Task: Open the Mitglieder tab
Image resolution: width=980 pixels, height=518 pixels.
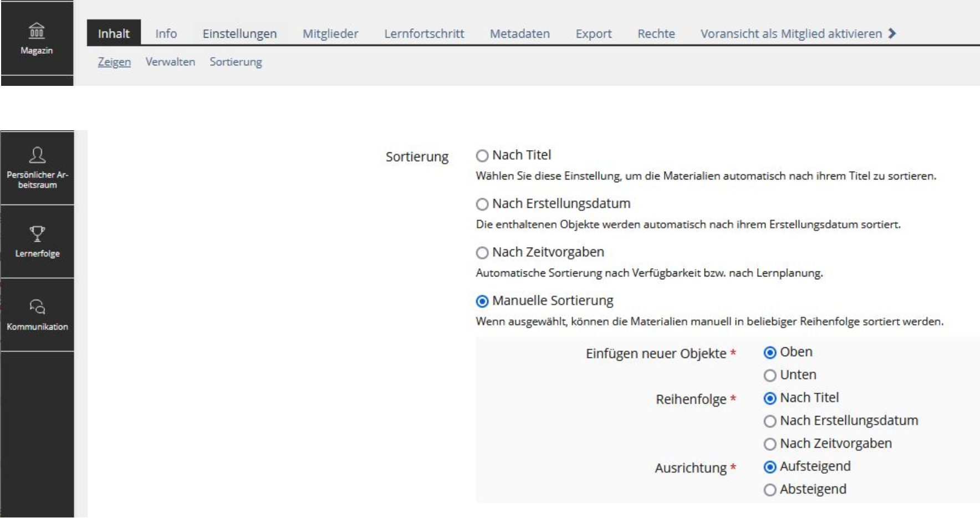Action: (330, 33)
